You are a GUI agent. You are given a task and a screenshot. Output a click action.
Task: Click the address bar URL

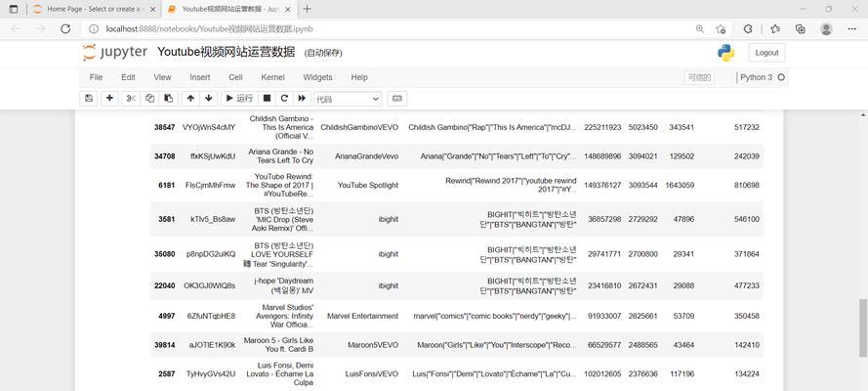click(x=209, y=28)
